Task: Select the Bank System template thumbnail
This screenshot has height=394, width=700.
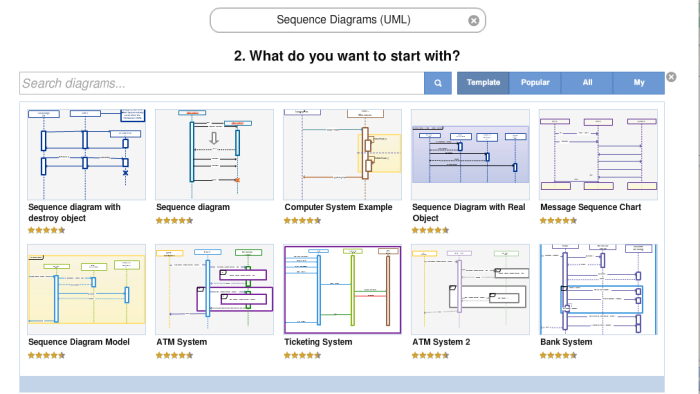Action: pyautogui.click(x=598, y=289)
